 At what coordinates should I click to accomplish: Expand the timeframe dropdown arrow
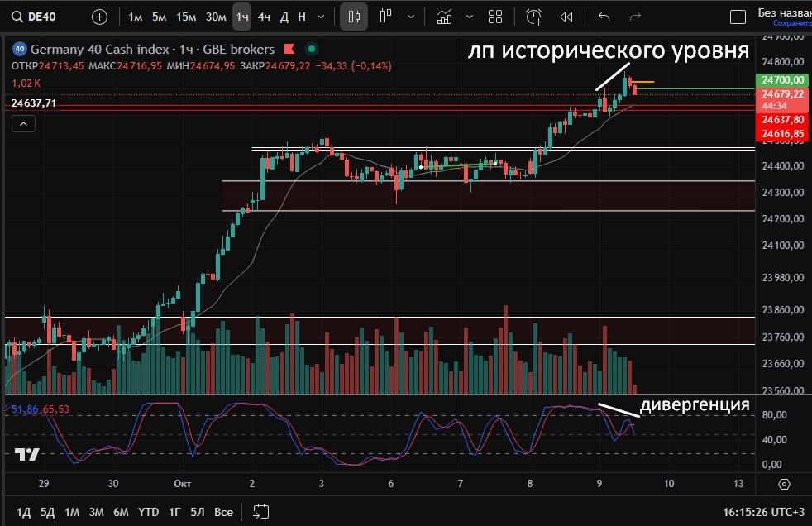pos(320,17)
